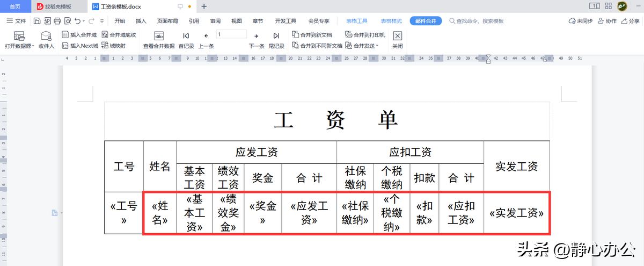Click the undo arrow icon
The image size is (644, 266).
point(78,21)
